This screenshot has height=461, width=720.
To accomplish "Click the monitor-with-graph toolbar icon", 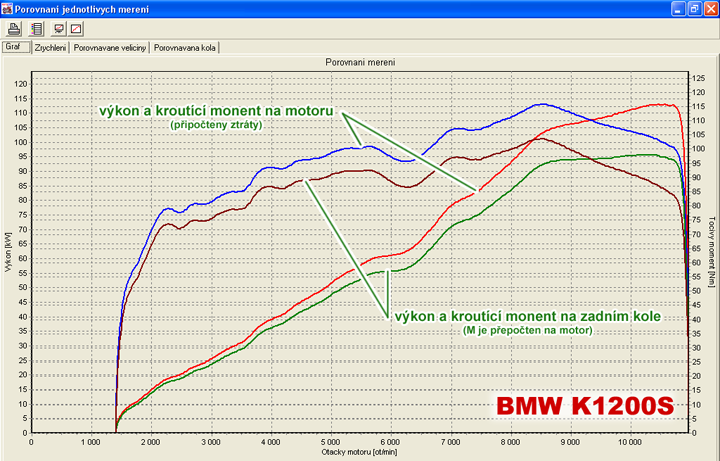I will click(x=59, y=29).
